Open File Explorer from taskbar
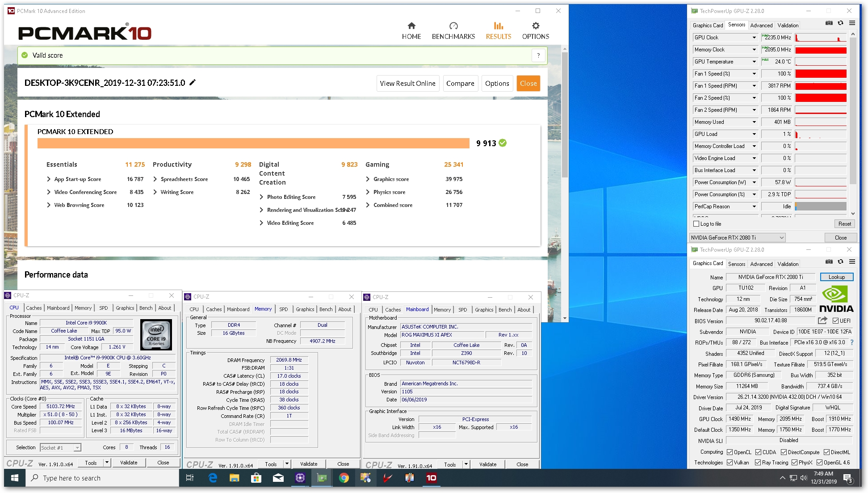 point(234,478)
